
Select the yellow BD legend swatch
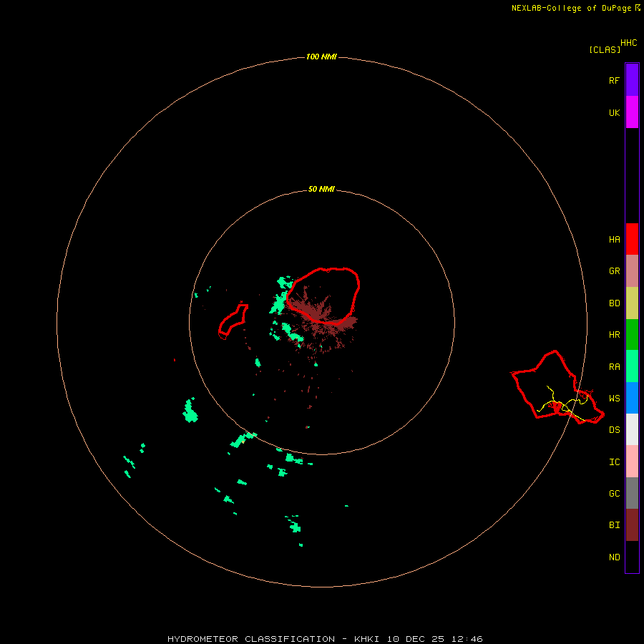pos(632,303)
